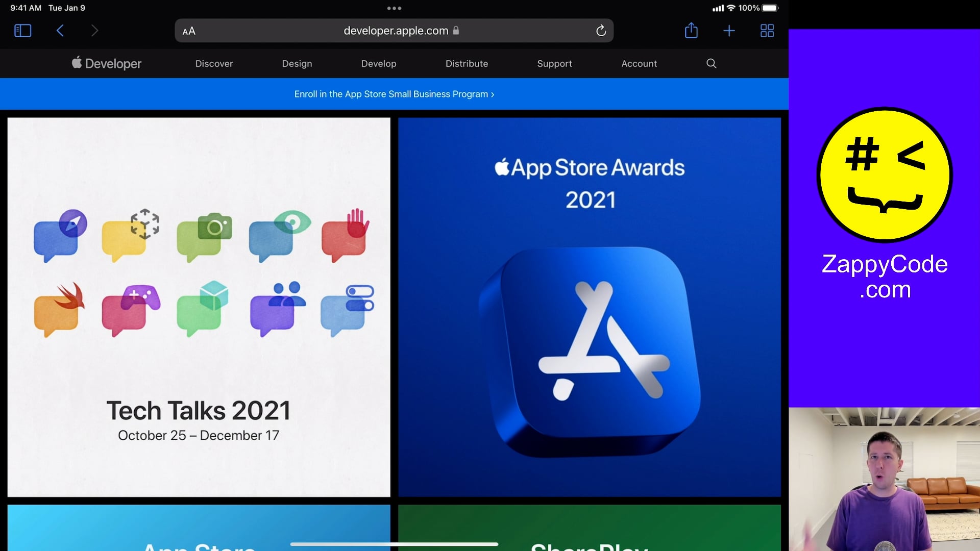Click the compass speech-bubble icon
Viewport: 980px width, 551px height.
tap(60, 236)
